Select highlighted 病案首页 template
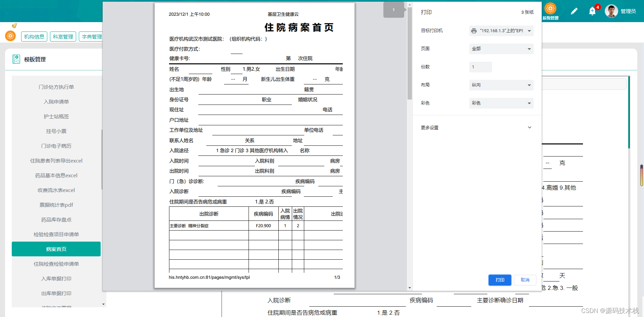 pyautogui.click(x=56, y=249)
